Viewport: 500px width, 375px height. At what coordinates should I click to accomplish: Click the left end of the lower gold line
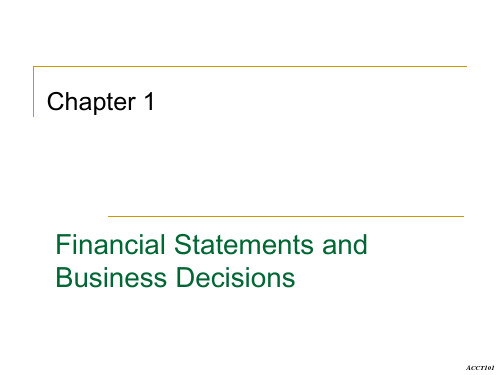pos(109,216)
